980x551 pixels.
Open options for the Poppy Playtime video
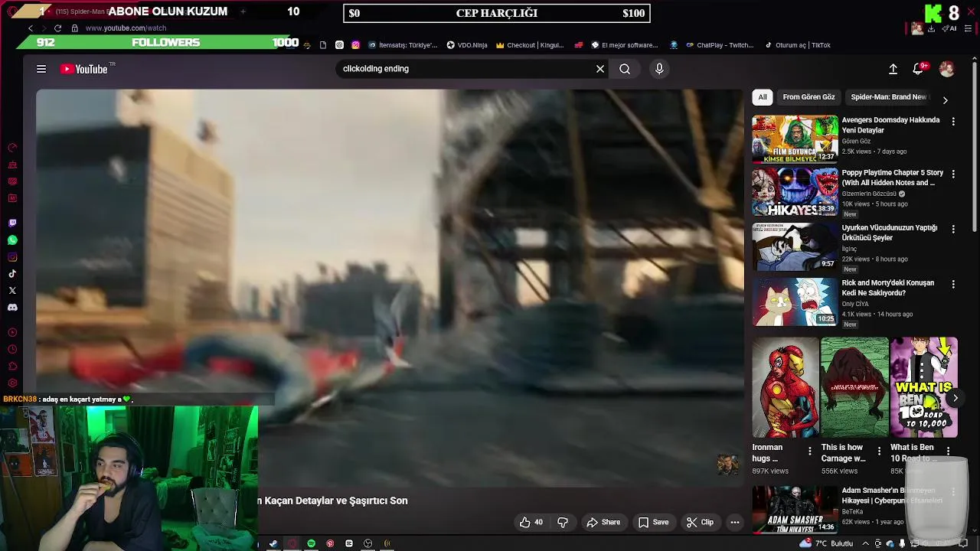tap(953, 174)
